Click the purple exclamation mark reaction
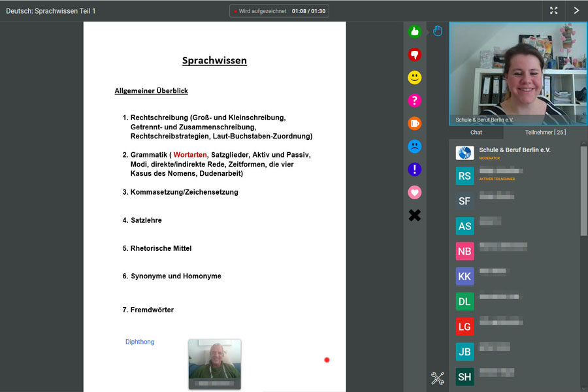Screen dimensions: 588x392 click(414, 170)
